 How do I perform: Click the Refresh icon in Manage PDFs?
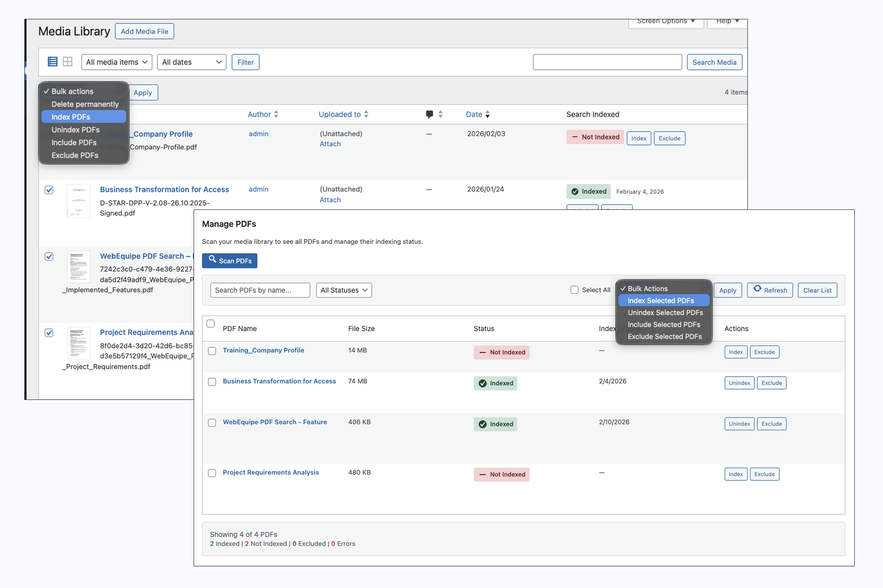point(756,290)
